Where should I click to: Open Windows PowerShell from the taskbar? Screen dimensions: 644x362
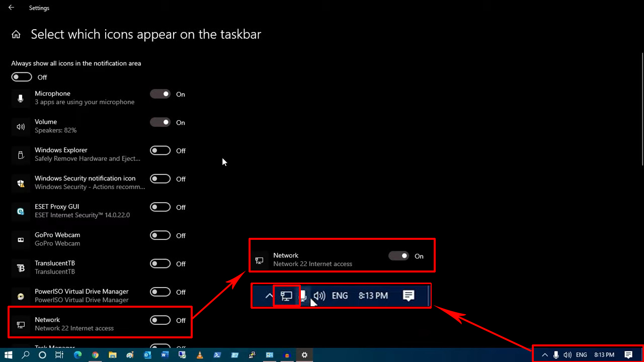click(217, 355)
